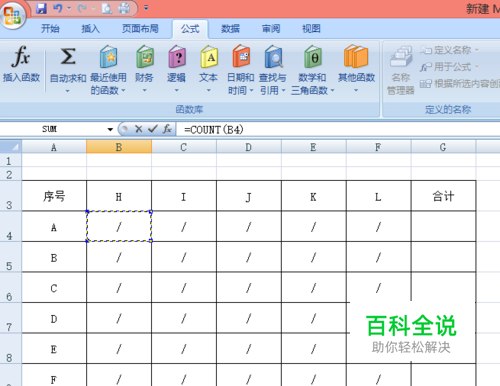Redo the previous action
Viewport: 500px width, 386px height.
click(x=82, y=8)
